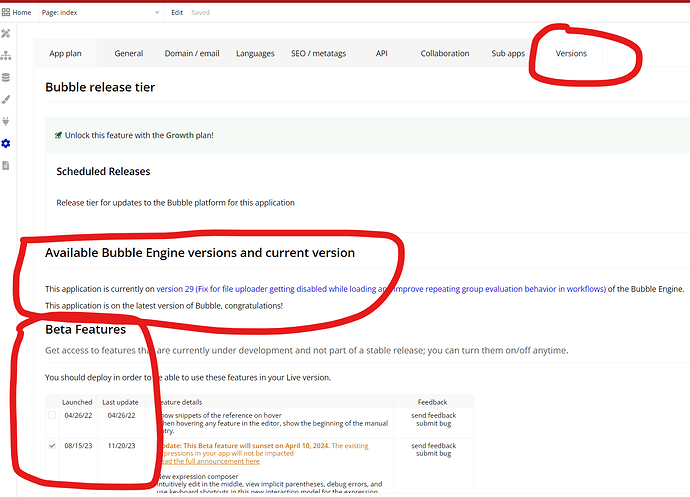Image resolution: width=690 pixels, height=497 pixels.
Task: Switch to the Sub apps tab
Action: (508, 53)
